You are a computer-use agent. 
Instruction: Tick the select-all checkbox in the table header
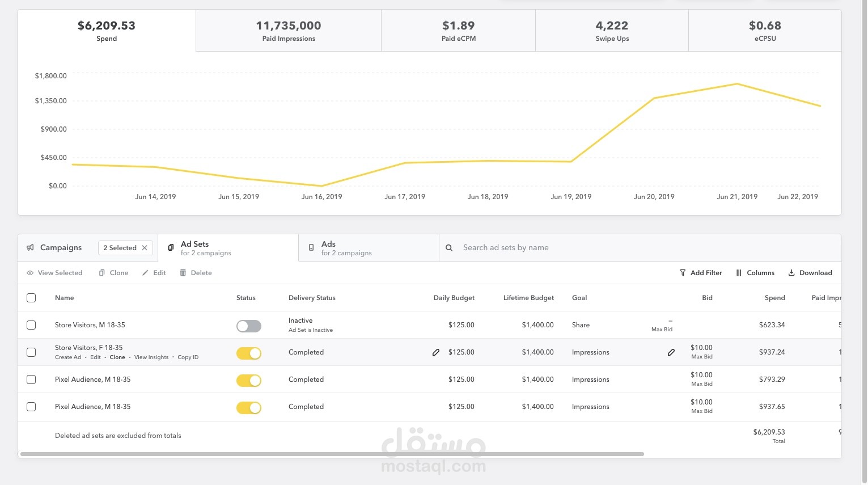[31, 298]
